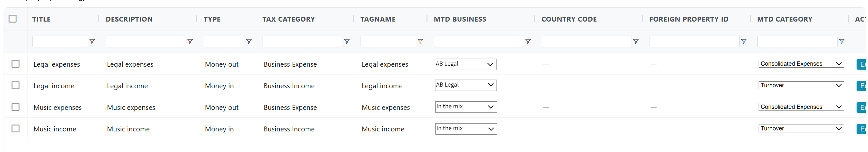The width and height of the screenshot is (868, 152).
Task: Sort by the Tax Category column header
Action: click(x=288, y=19)
